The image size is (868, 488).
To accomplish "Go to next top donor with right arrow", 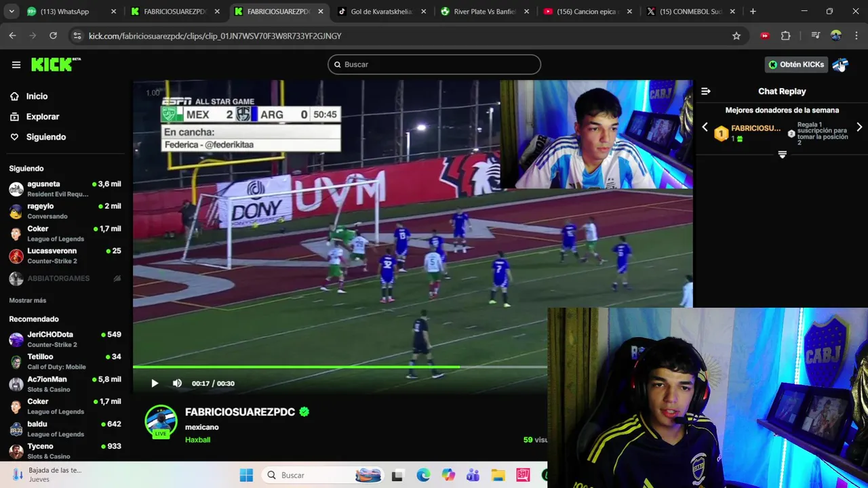I will 859,127.
